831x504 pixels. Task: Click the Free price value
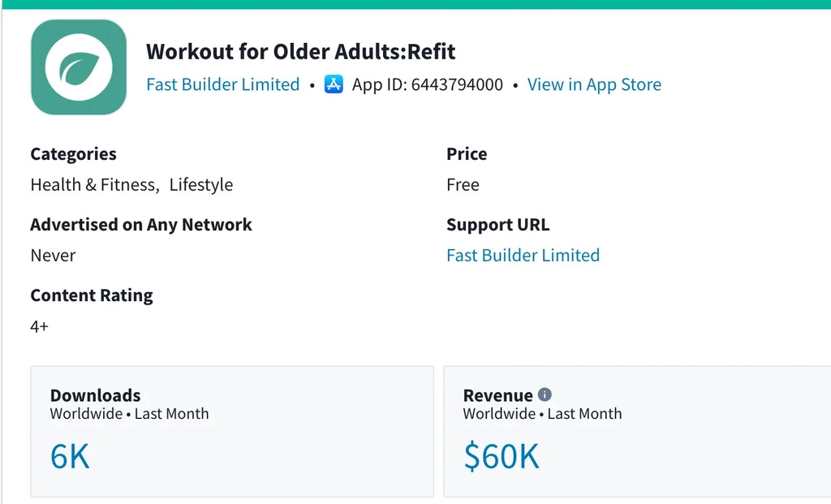coord(463,185)
